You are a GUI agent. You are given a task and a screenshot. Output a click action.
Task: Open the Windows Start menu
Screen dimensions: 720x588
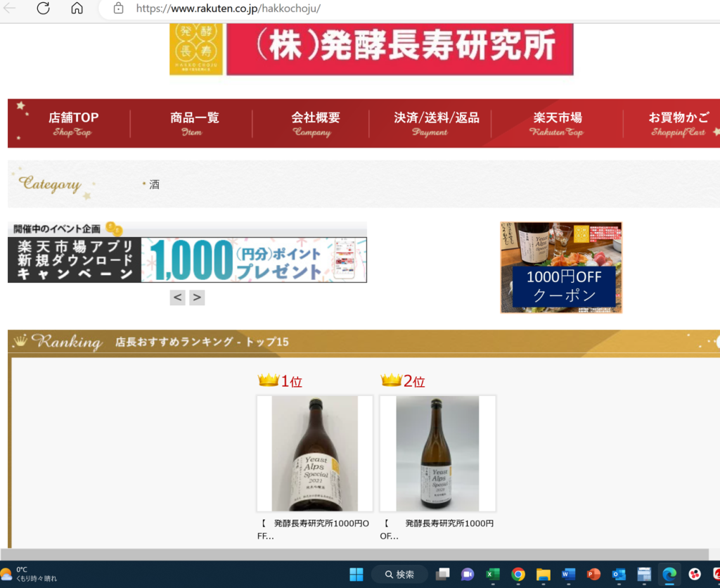click(356, 574)
